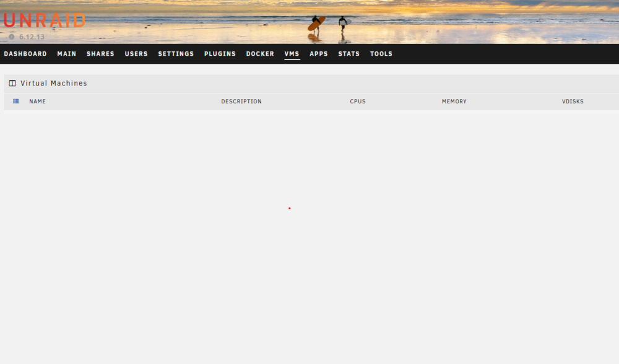Click the 6.12.13 version number
The width and height of the screenshot is (619, 364).
click(x=32, y=37)
